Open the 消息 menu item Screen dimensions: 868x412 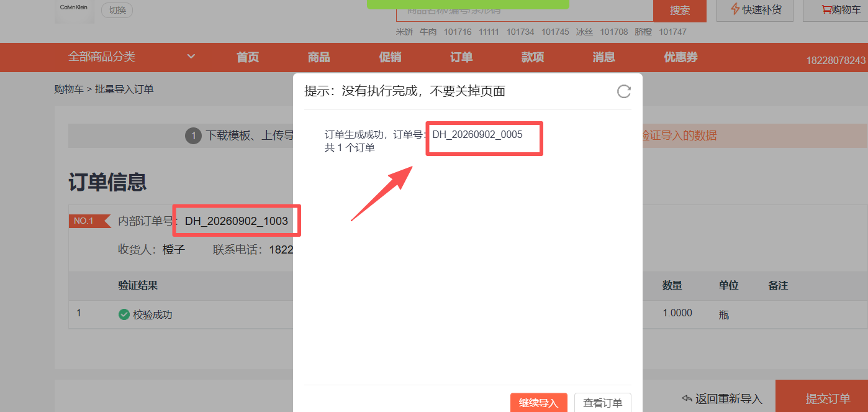pyautogui.click(x=604, y=57)
